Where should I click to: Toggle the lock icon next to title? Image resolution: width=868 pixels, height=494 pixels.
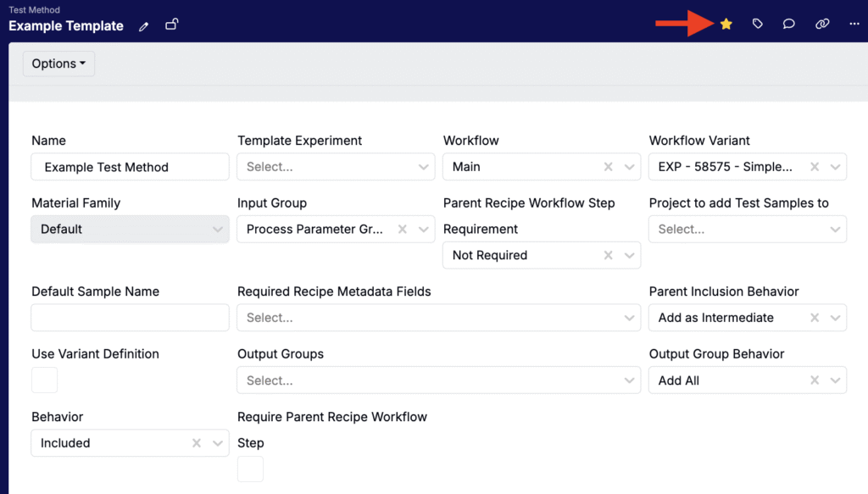click(171, 25)
